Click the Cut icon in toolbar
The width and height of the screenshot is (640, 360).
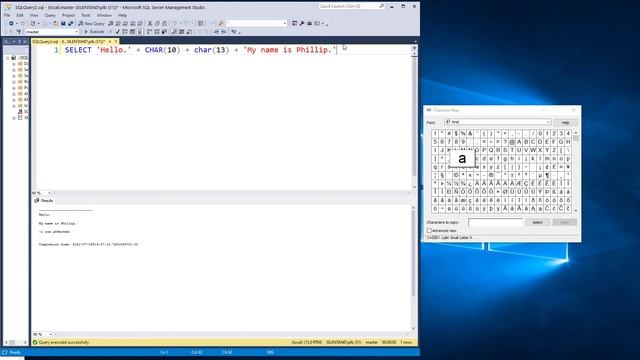coord(150,23)
